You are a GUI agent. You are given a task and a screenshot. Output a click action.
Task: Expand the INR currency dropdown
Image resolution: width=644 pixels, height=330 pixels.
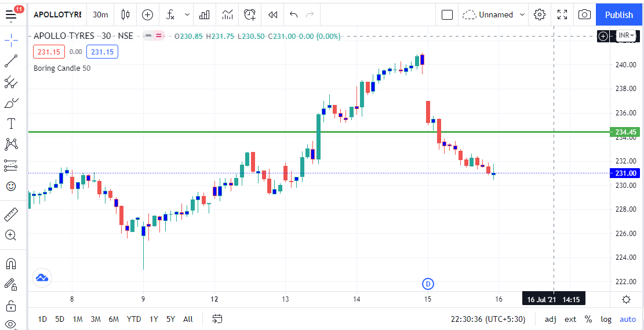[x=627, y=36]
